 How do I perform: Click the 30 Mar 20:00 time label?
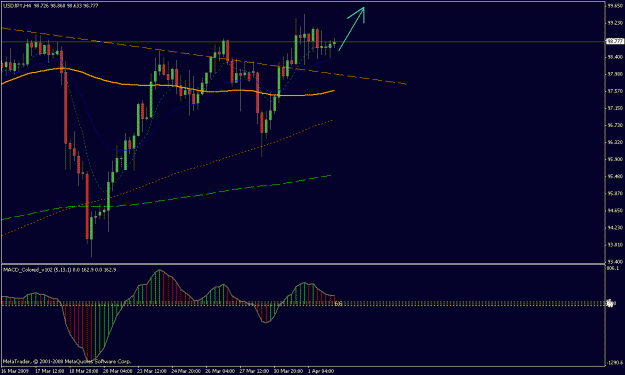(x=288, y=371)
